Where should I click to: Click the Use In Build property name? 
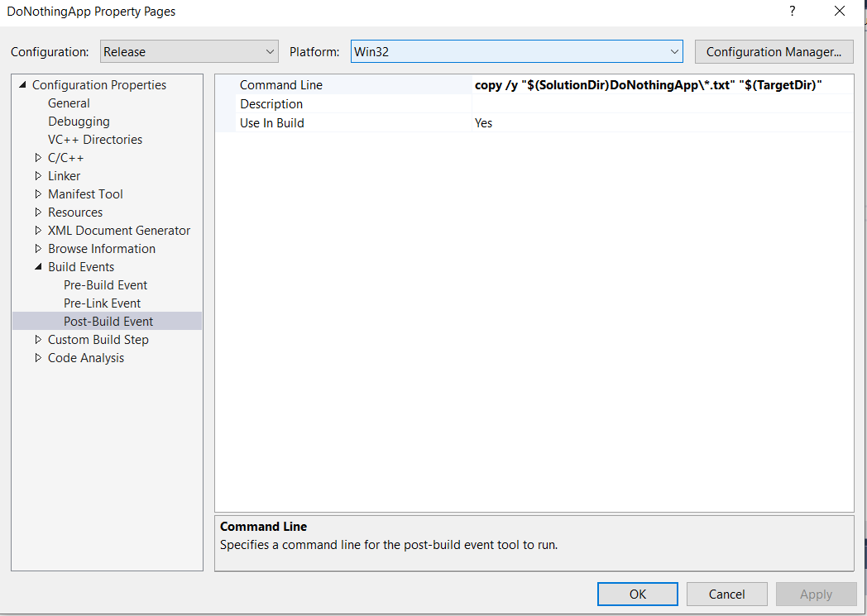tap(272, 123)
